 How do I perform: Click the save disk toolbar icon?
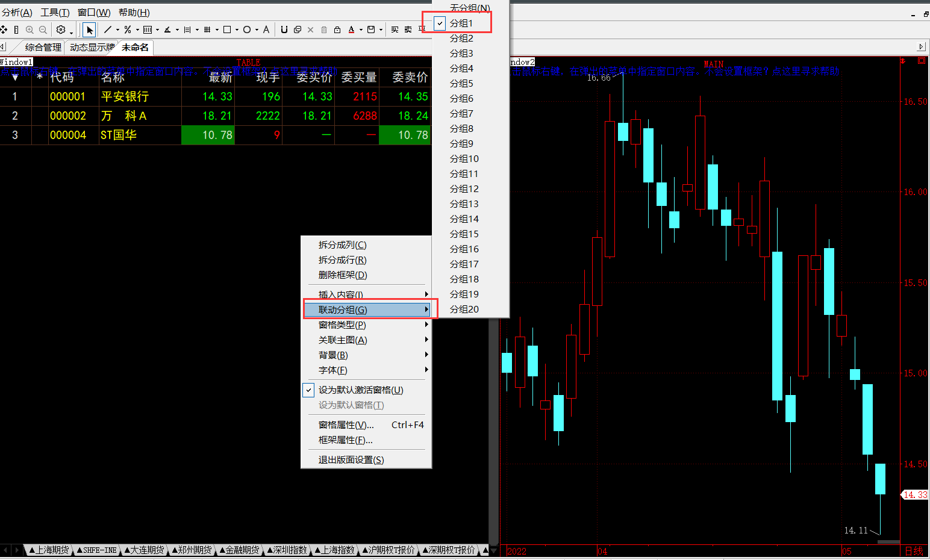click(x=371, y=30)
